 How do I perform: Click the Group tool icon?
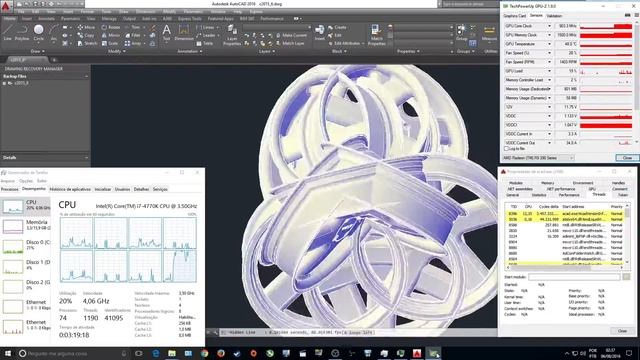(x=462, y=33)
